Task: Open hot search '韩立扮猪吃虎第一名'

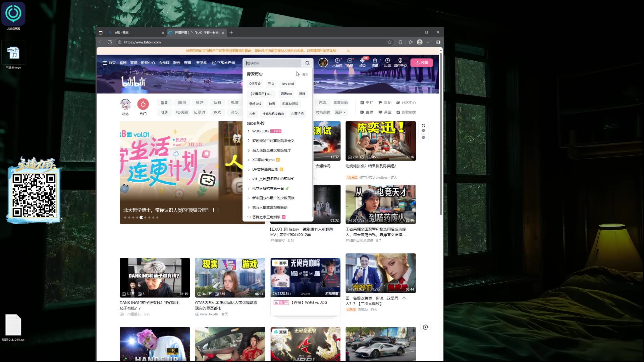Action: (x=278, y=188)
